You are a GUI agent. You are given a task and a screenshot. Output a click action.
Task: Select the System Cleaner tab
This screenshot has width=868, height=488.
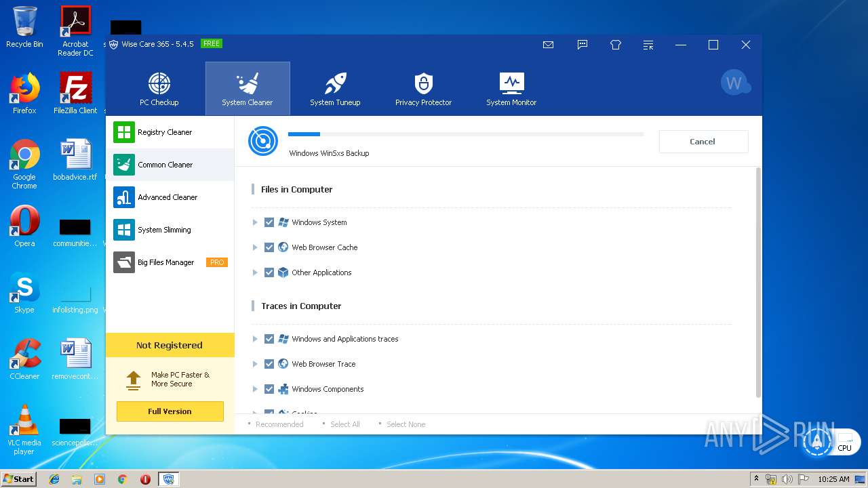point(248,89)
